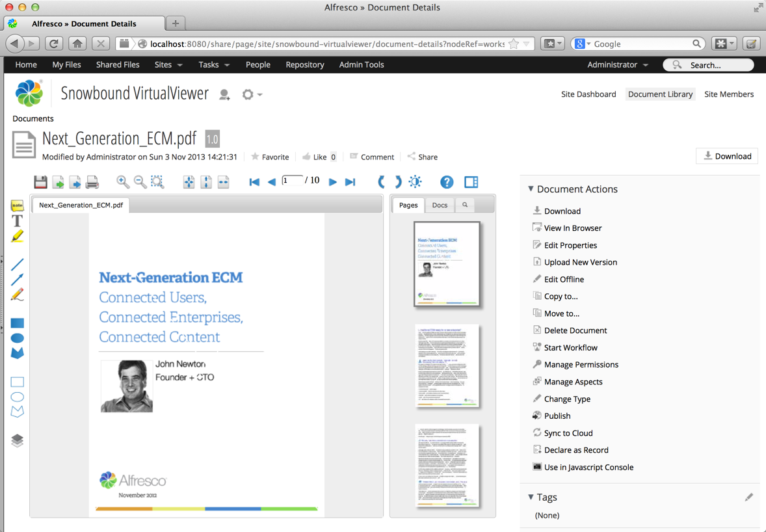Open the Google search engine dropdown

point(583,44)
